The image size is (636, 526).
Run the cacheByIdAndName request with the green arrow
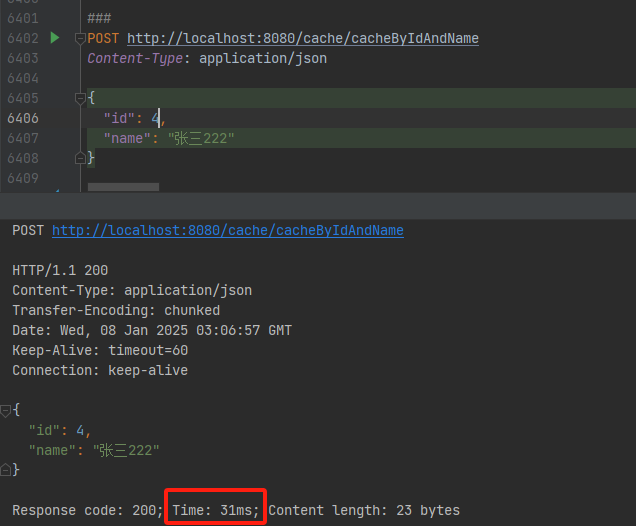click(55, 38)
